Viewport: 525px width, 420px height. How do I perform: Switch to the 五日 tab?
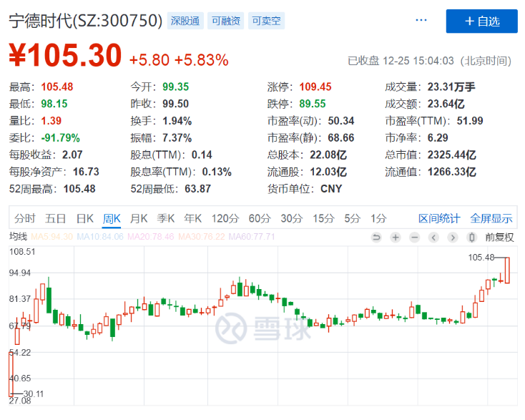pos(56,219)
